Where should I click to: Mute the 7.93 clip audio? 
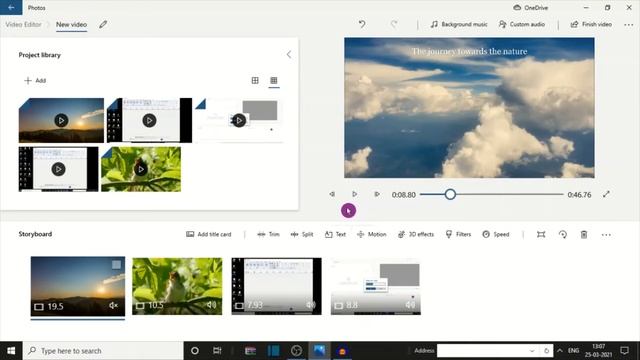pyautogui.click(x=311, y=305)
